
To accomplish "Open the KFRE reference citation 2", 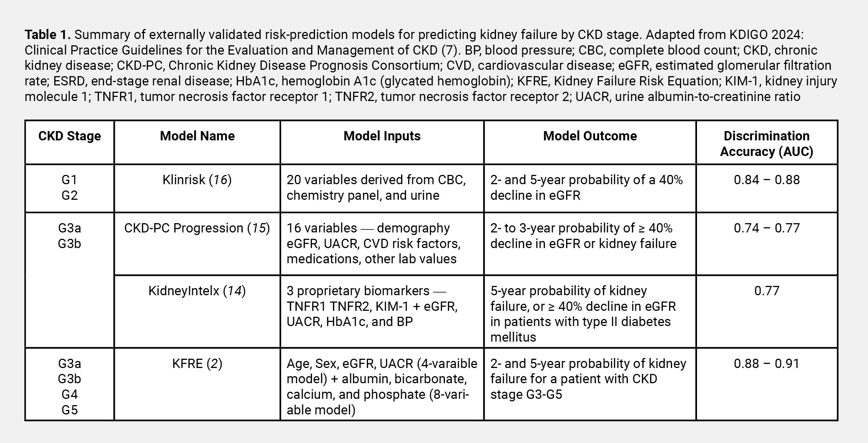I will click(214, 364).
